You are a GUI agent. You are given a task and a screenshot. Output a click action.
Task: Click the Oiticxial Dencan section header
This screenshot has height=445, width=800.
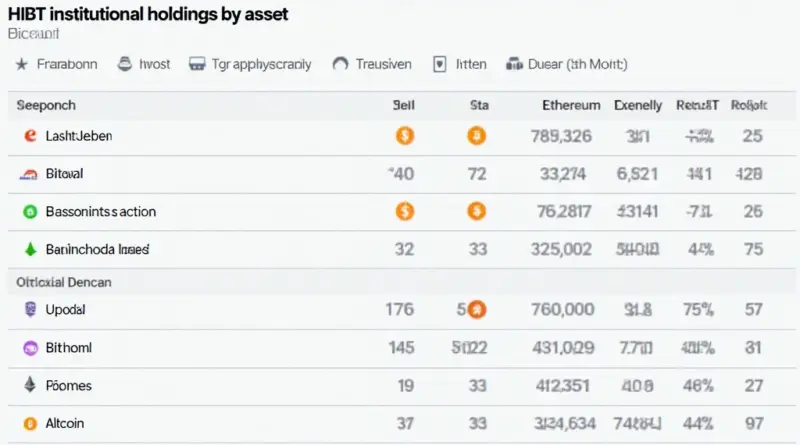coord(64,282)
